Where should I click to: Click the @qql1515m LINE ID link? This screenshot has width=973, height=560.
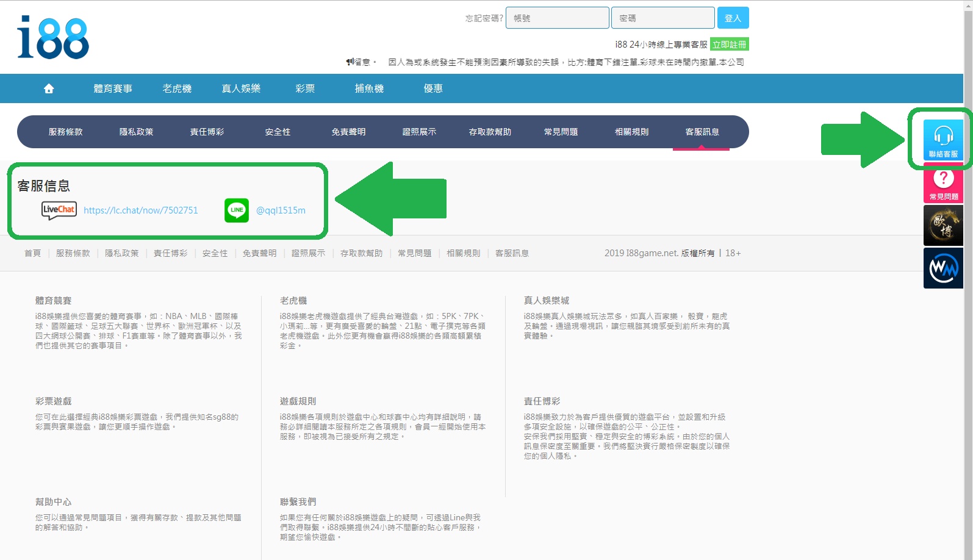click(281, 210)
